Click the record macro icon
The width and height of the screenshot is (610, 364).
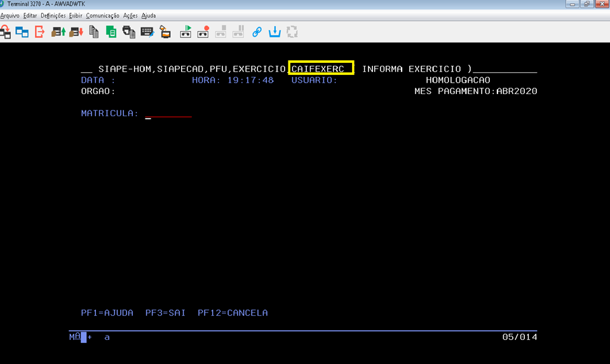pos(203,31)
